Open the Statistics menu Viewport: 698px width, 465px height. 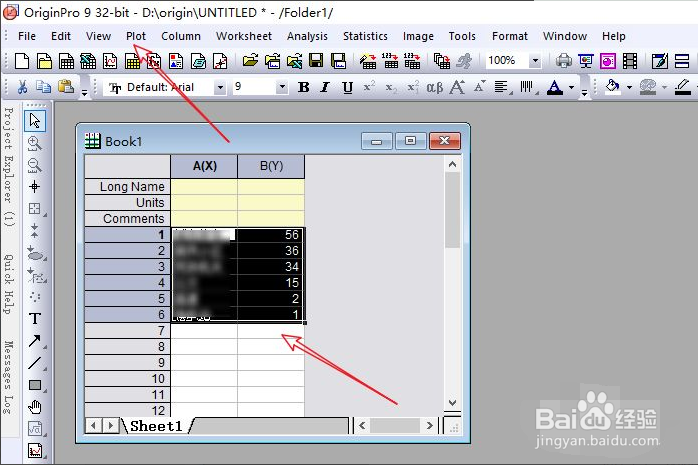tap(365, 36)
